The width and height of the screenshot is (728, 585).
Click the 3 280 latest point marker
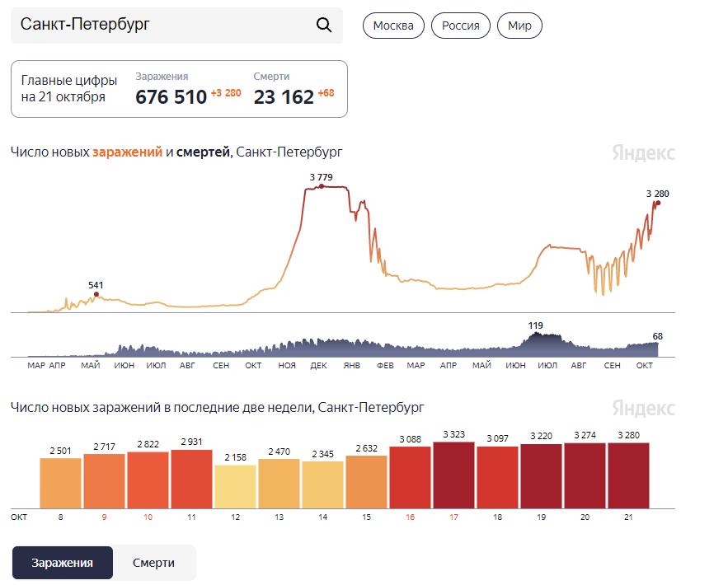point(658,203)
